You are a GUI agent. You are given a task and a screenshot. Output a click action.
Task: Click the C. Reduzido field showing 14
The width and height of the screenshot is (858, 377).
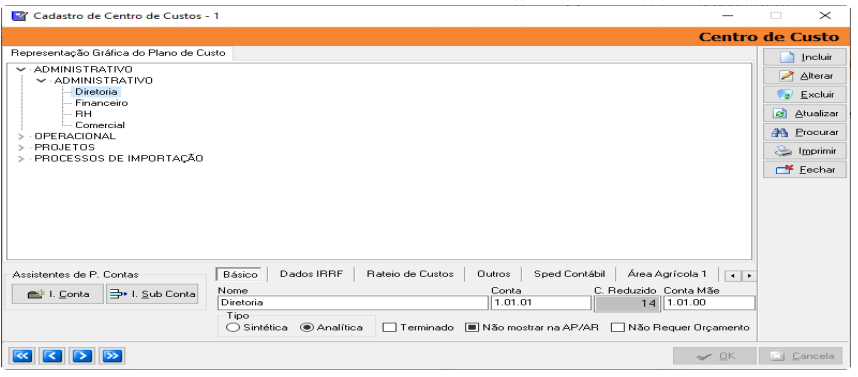628,303
